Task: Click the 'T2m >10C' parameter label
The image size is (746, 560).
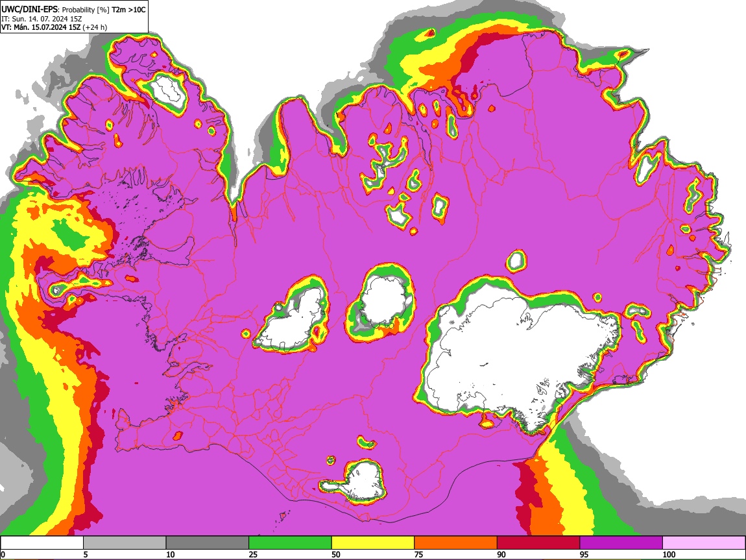Action: 128,10
